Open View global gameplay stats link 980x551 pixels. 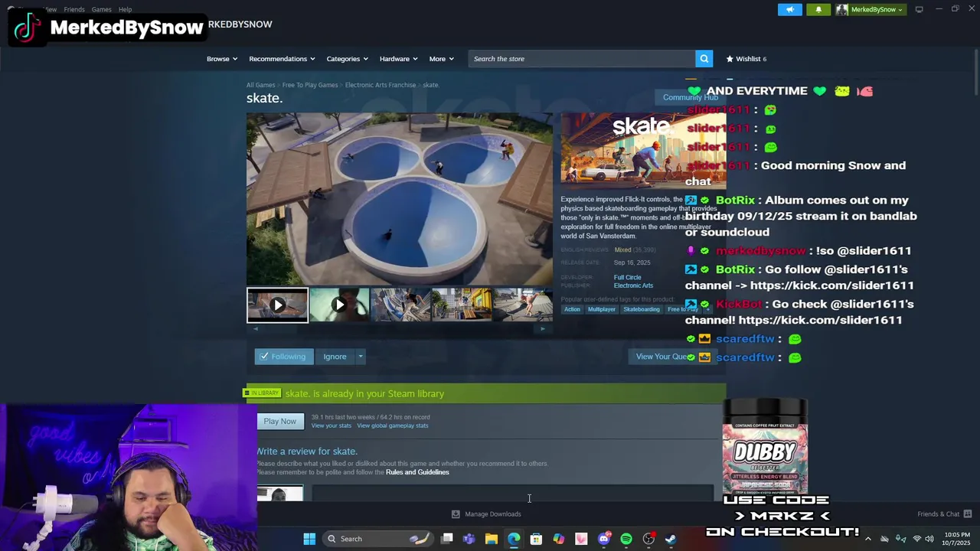click(x=392, y=425)
